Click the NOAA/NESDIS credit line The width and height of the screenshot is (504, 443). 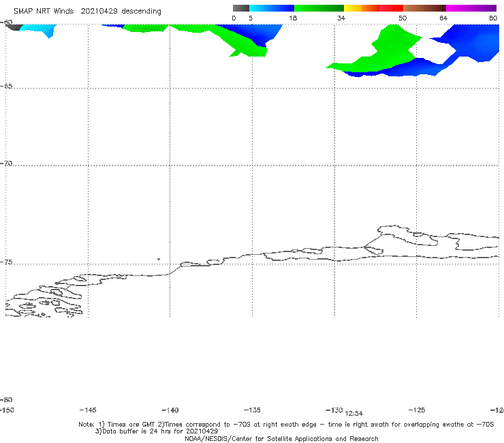click(x=281, y=438)
